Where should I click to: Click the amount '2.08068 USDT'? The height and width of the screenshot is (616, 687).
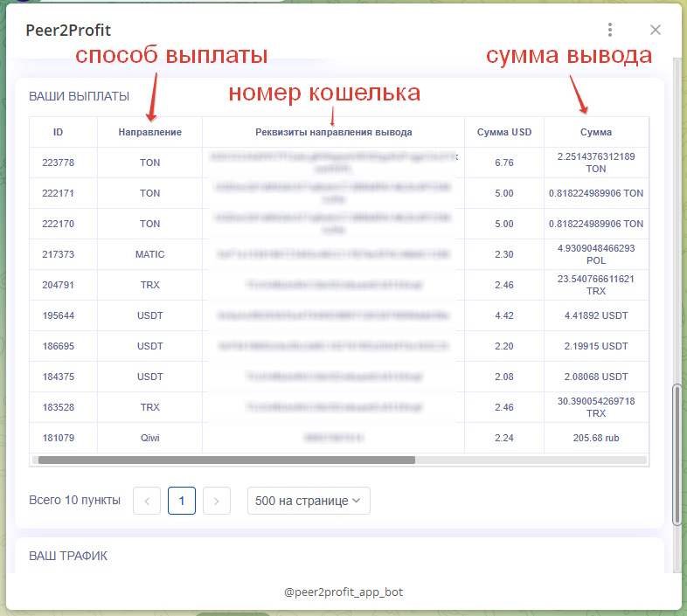[596, 377]
